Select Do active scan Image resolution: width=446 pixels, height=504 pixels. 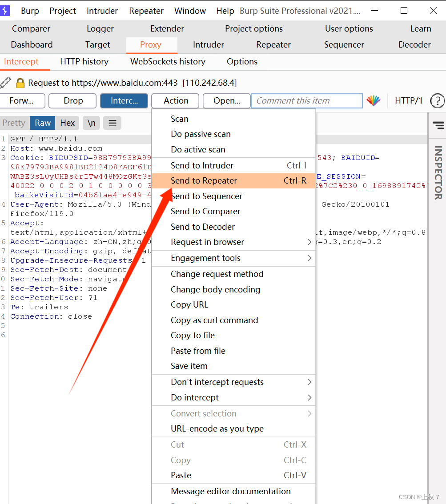tap(233, 149)
